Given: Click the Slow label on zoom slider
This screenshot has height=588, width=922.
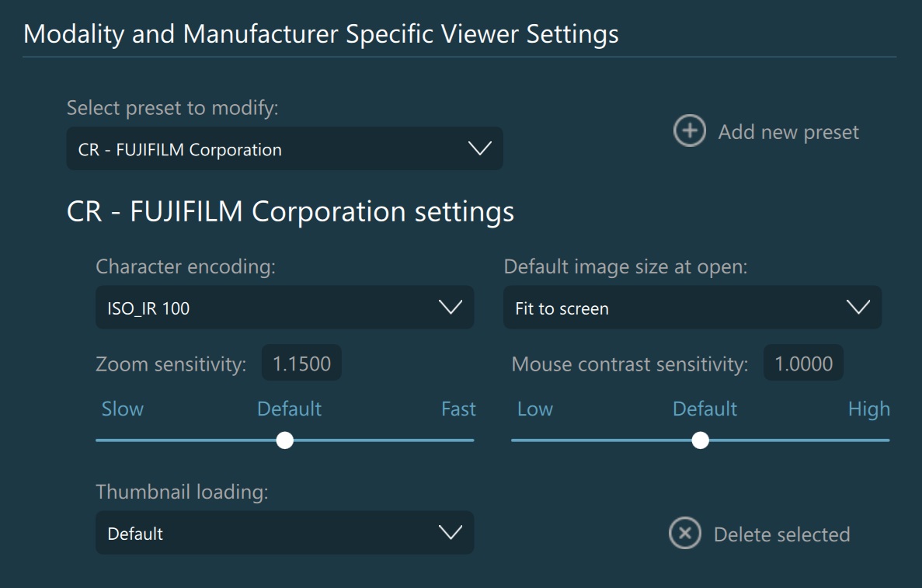Looking at the screenshot, I should 123,409.
